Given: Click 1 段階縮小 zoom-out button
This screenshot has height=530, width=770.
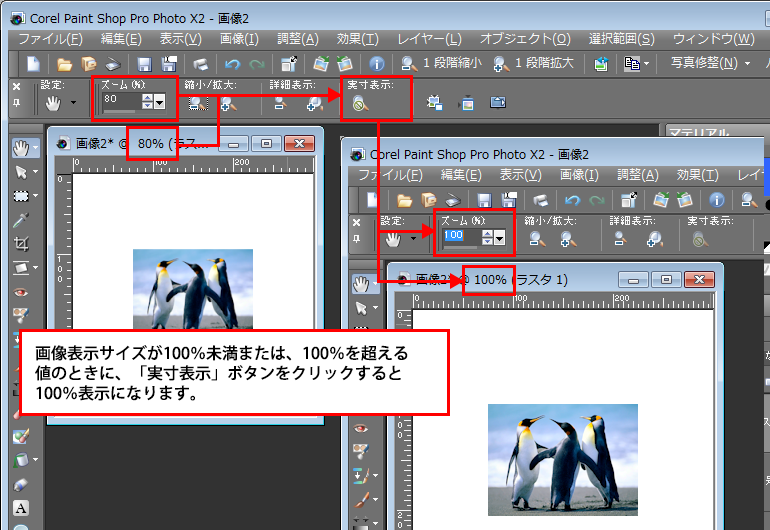Looking at the screenshot, I should [x=442, y=63].
